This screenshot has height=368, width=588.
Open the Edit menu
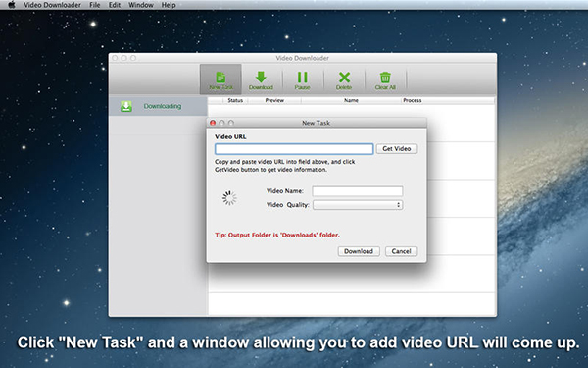tap(115, 5)
